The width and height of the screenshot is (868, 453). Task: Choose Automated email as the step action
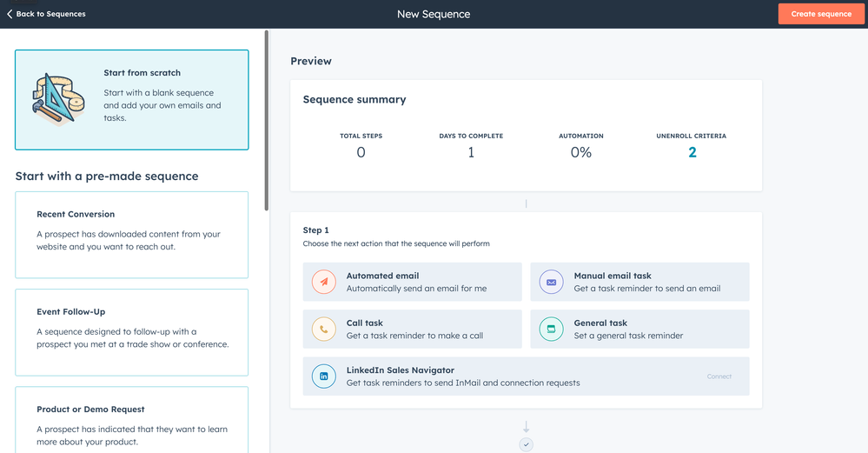[x=413, y=282]
